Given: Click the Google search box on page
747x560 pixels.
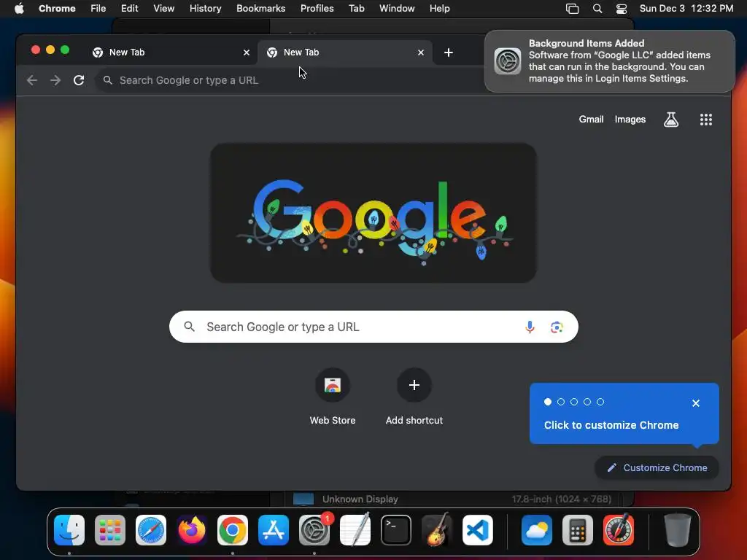Looking at the screenshot, I should 373,327.
